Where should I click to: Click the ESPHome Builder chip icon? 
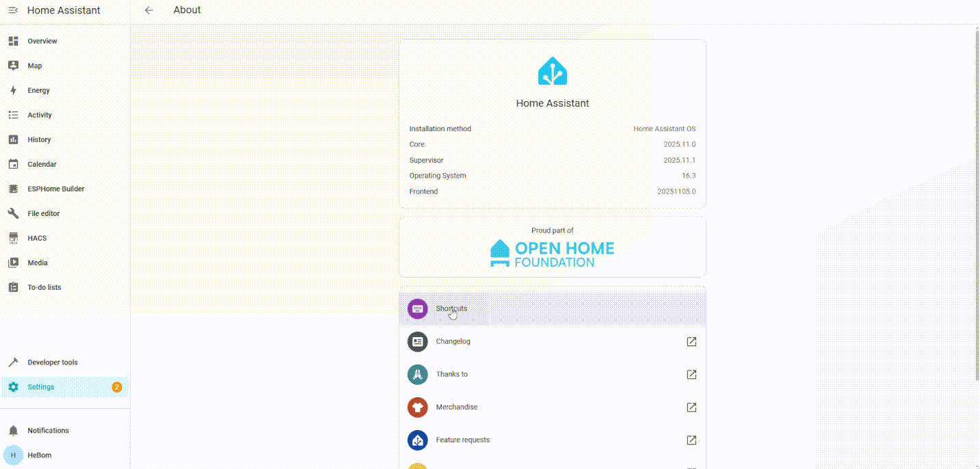tap(13, 189)
